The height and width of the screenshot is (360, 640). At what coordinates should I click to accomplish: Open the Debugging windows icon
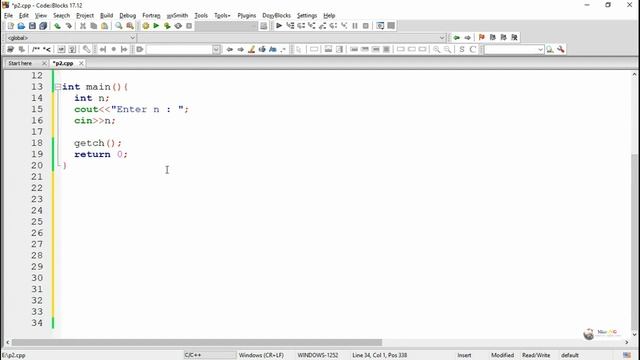point(380,26)
